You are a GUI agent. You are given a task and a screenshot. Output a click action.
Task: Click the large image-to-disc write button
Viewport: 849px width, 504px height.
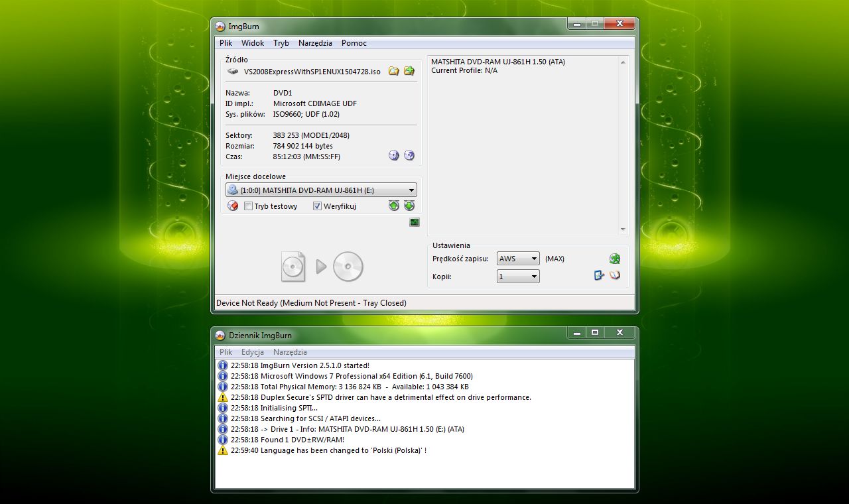click(x=322, y=267)
